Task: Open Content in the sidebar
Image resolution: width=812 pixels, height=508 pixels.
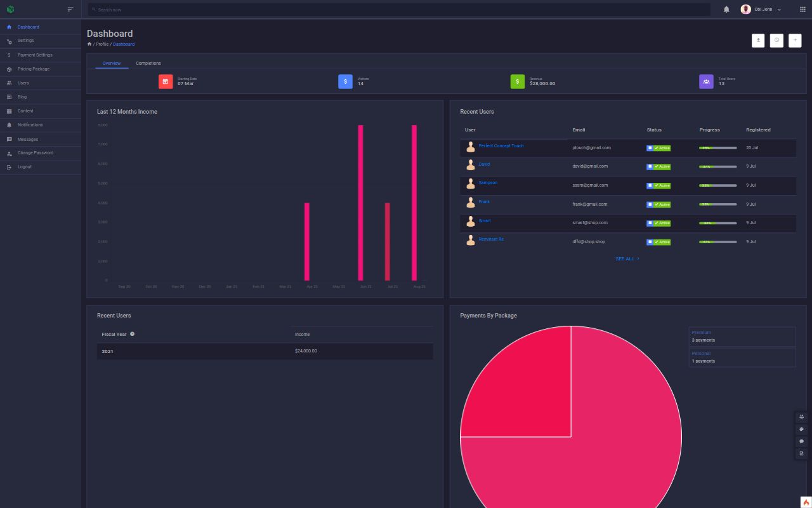Action: (x=41, y=111)
